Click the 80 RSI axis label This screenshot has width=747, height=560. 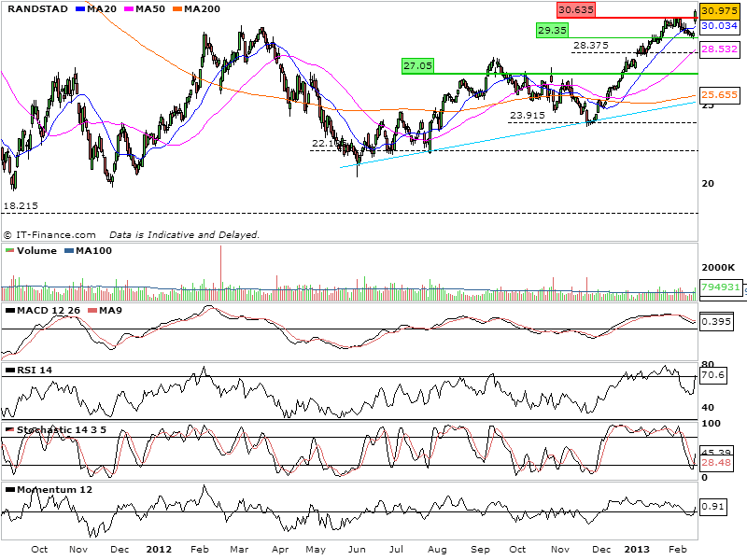[708, 365]
